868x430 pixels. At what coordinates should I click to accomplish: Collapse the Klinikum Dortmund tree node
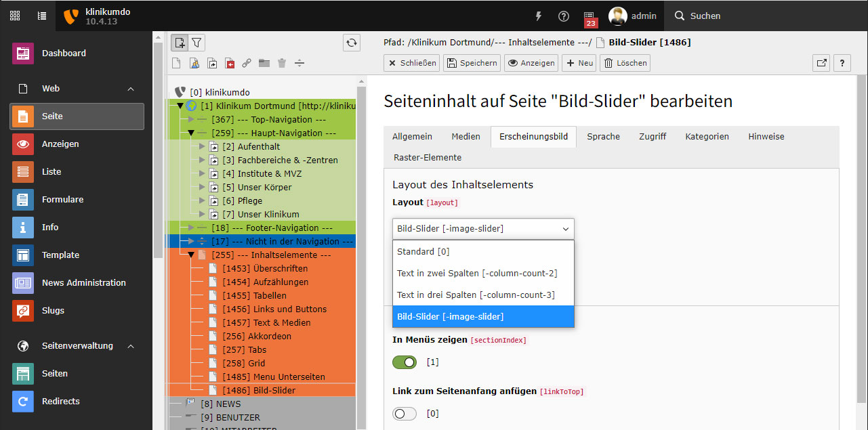180,106
